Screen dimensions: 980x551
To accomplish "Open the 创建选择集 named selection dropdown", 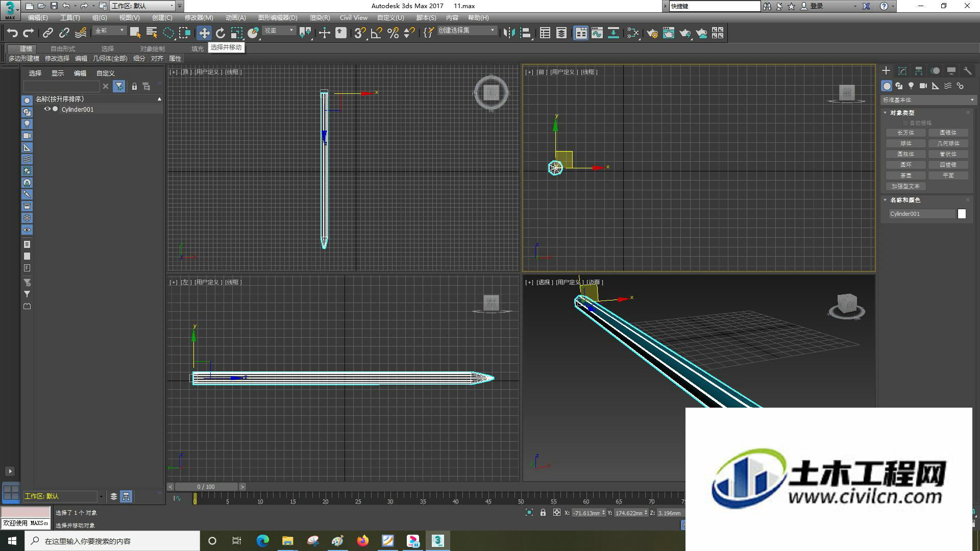I will point(467,31).
